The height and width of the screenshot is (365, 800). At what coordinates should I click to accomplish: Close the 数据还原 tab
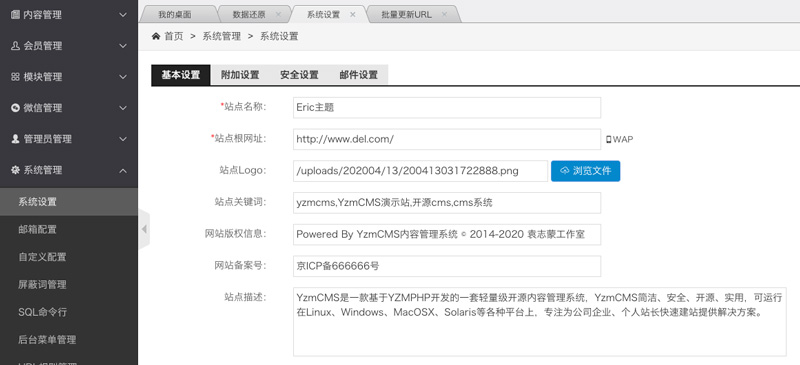[x=278, y=15]
